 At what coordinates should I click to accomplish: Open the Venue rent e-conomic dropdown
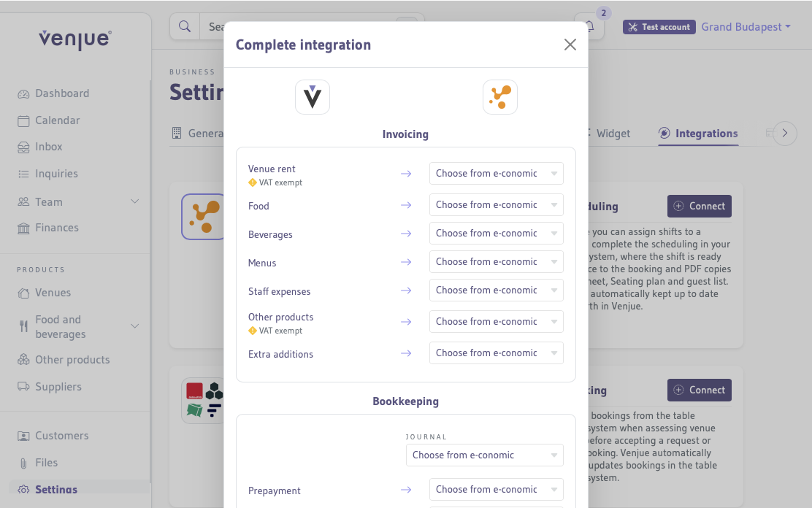(496, 173)
